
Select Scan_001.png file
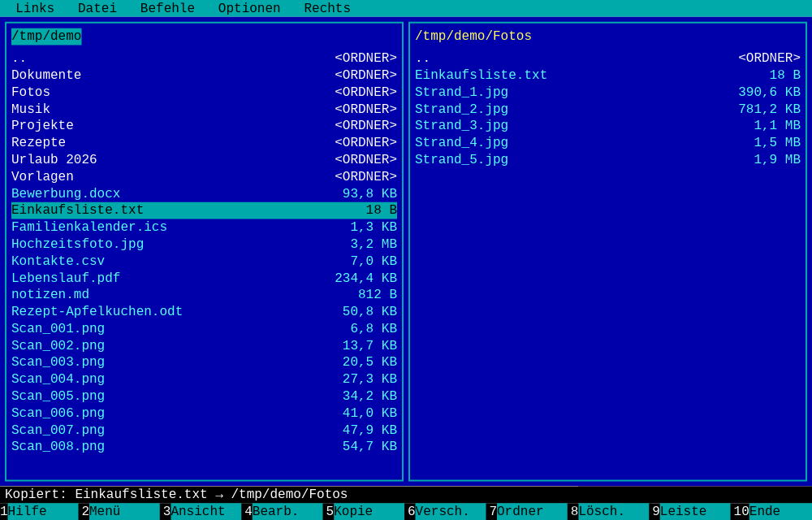[x=204, y=329]
